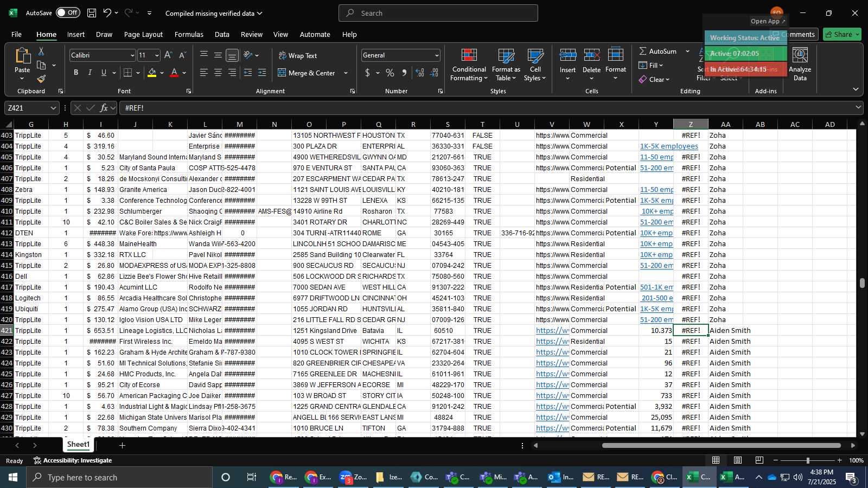Switch to Formulas ribbon tab
Image resolution: width=868 pixels, height=488 pixels.
189,34
